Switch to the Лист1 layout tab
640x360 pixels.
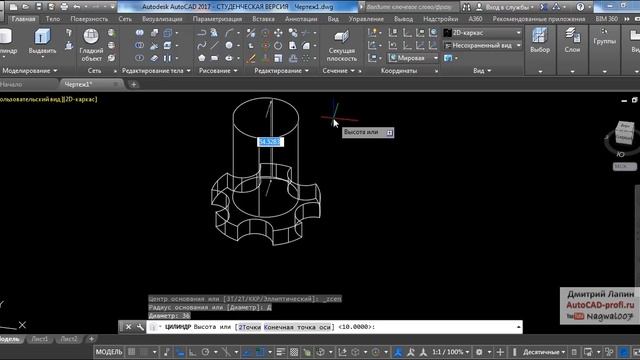pos(40,339)
